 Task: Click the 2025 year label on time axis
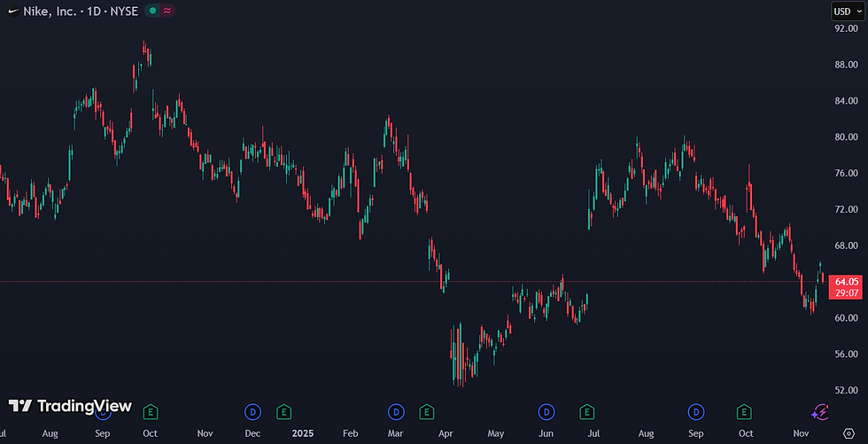(x=303, y=433)
